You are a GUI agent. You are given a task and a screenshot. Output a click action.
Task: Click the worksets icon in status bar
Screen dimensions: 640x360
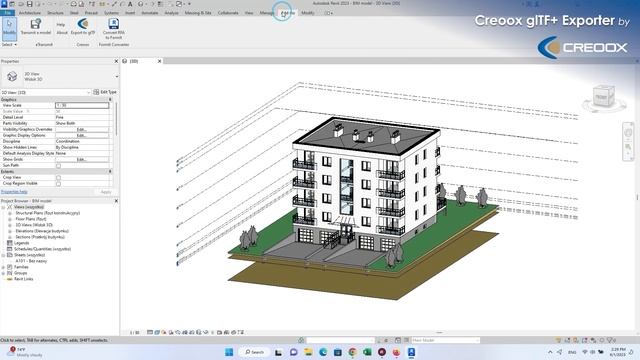coord(301,340)
